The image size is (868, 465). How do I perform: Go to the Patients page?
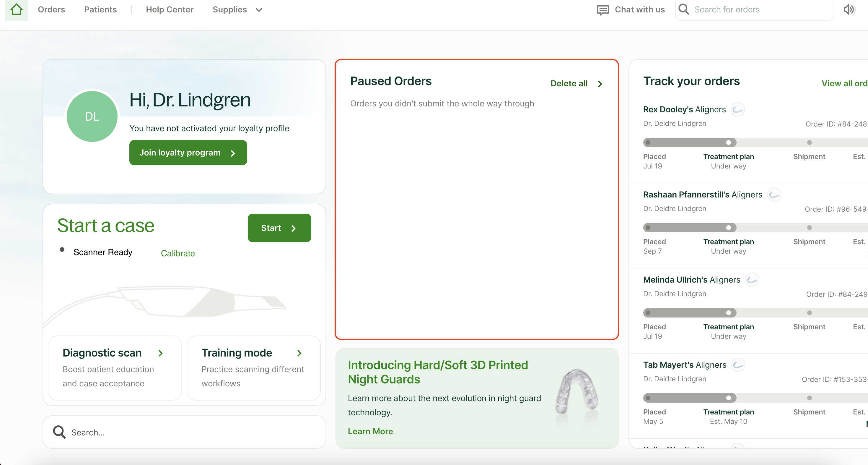click(x=100, y=9)
